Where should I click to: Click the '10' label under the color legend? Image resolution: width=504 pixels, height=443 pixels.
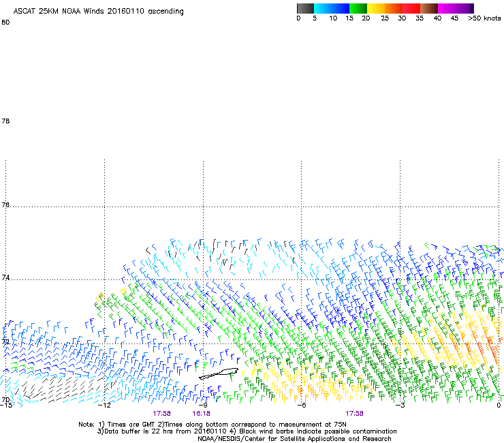333,18
